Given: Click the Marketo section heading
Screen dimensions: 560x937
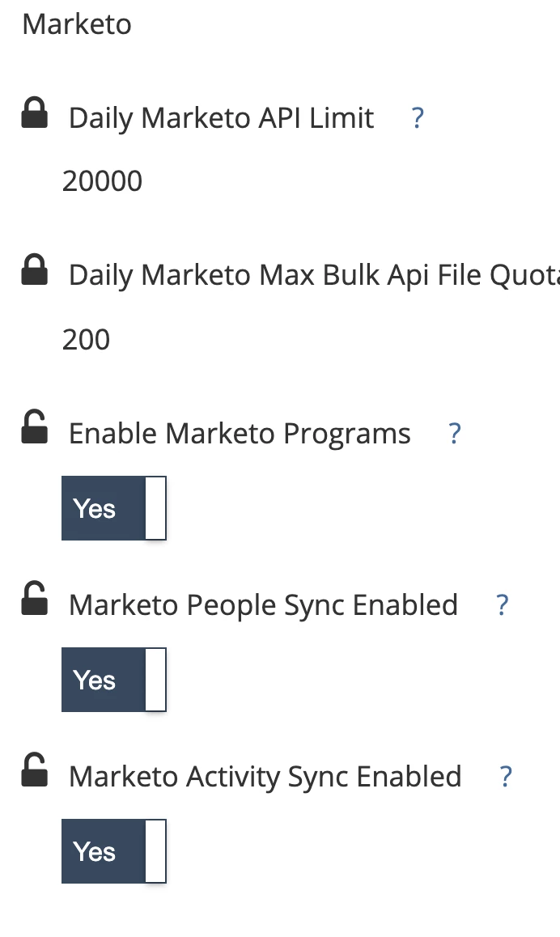Looking at the screenshot, I should tap(77, 24).
